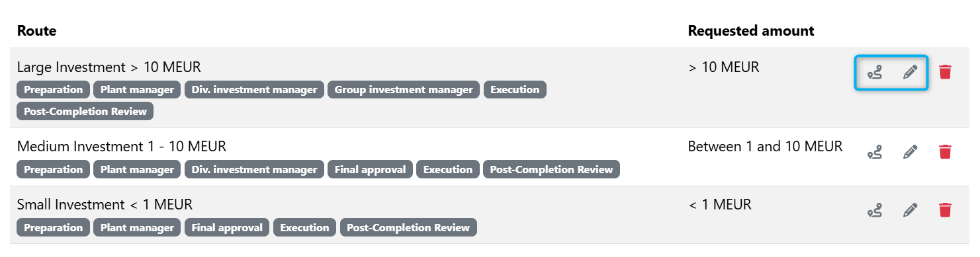Click the Route column header
Screen dimensions: 980x257
click(x=36, y=30)
